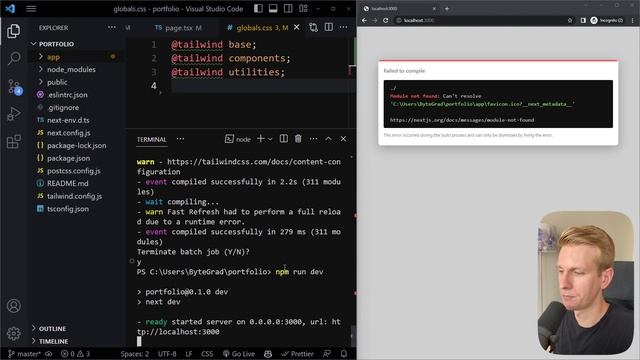The height and width of the screenshot is (360, 640).
Task: Open the VS Code hamburger menu
Action: 31,9
